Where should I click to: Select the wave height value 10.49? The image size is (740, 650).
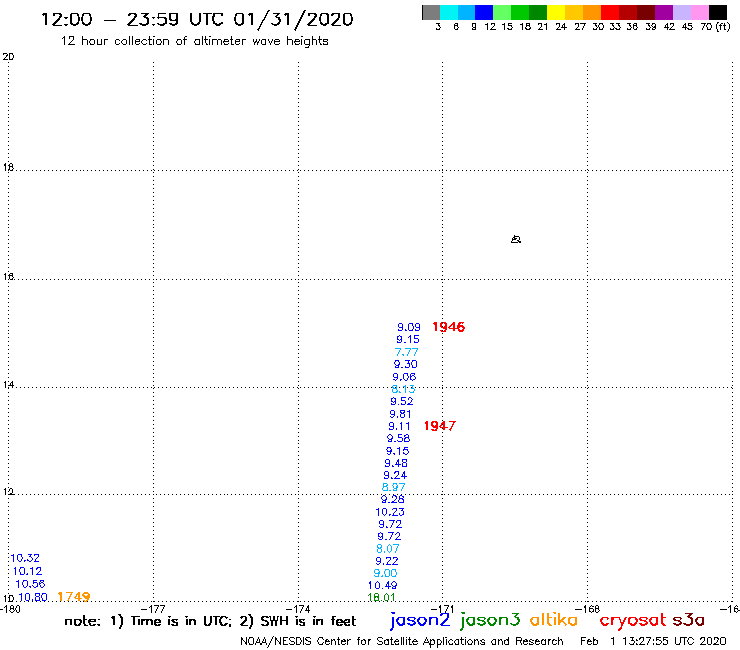tap(383, 585)
